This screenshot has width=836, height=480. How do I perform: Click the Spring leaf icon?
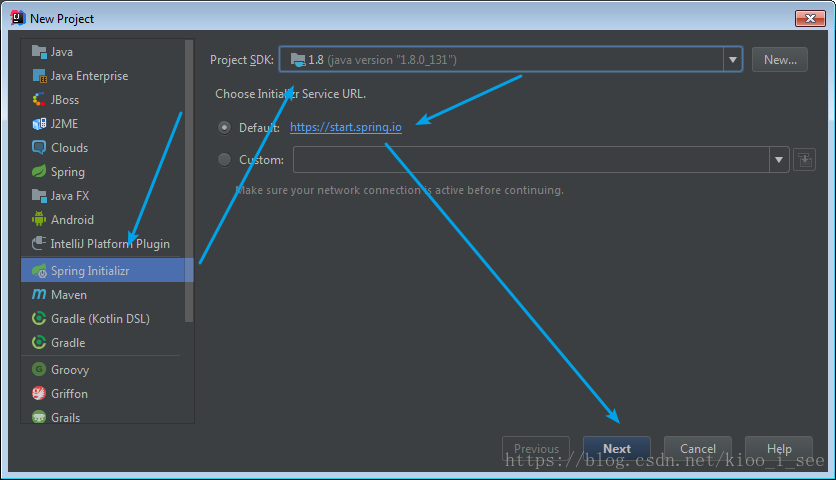39,172
